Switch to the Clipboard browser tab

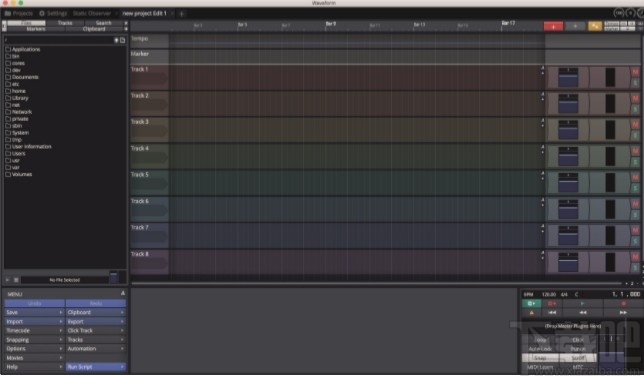point(94,29)
